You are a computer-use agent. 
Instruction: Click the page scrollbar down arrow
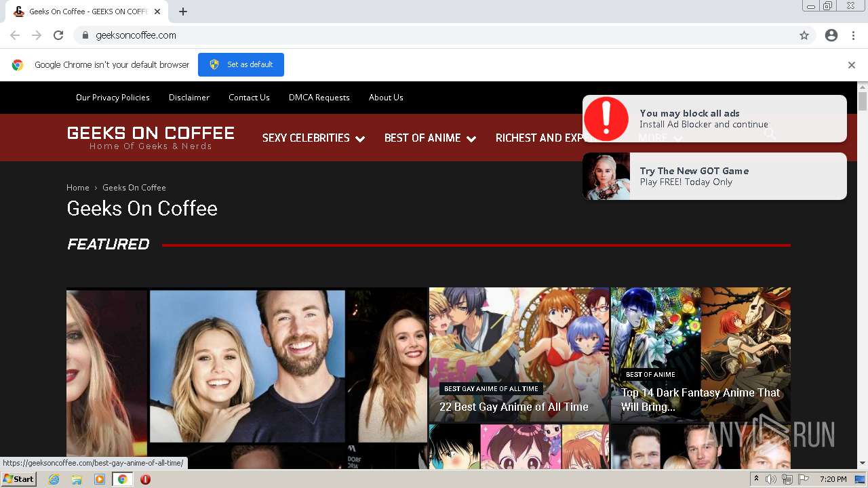[863, 464]
